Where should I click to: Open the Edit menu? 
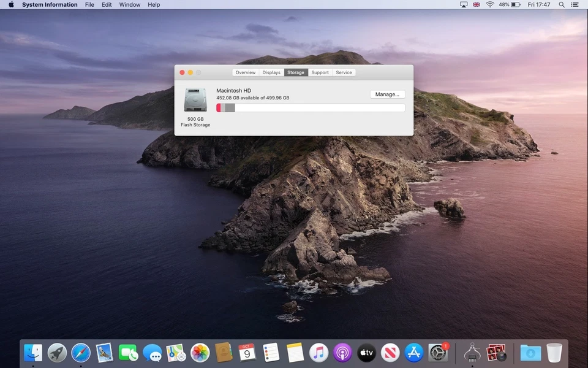click(107, 4)
